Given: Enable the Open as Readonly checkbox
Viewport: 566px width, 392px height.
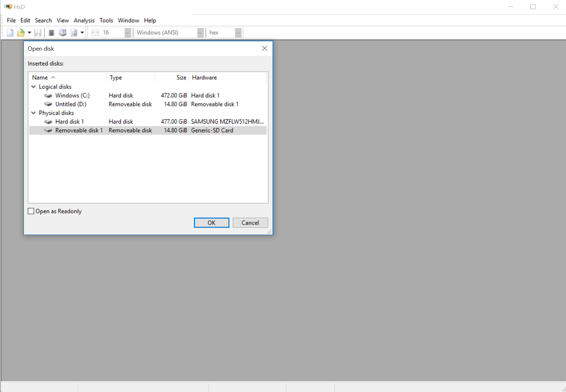Looking at the screenshot, I should pyautogui.click(x=31, y=211).
